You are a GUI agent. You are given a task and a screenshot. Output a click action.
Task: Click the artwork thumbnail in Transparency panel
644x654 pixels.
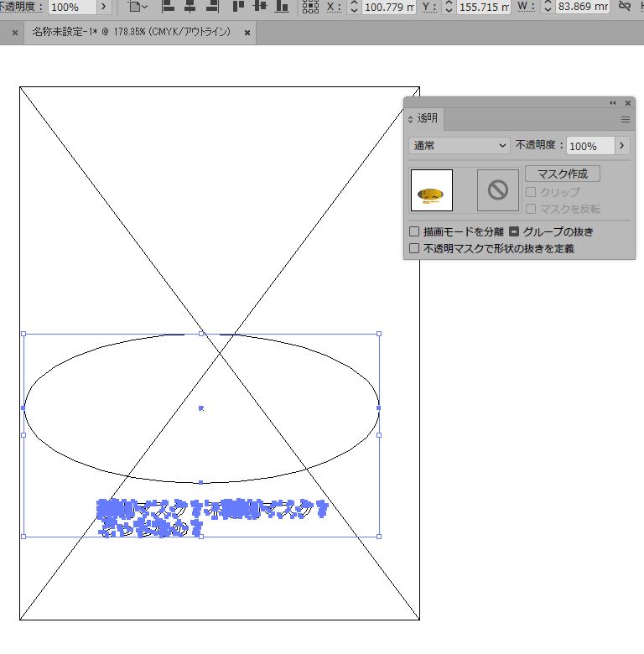pyautogui.click(x=432, y=190)
